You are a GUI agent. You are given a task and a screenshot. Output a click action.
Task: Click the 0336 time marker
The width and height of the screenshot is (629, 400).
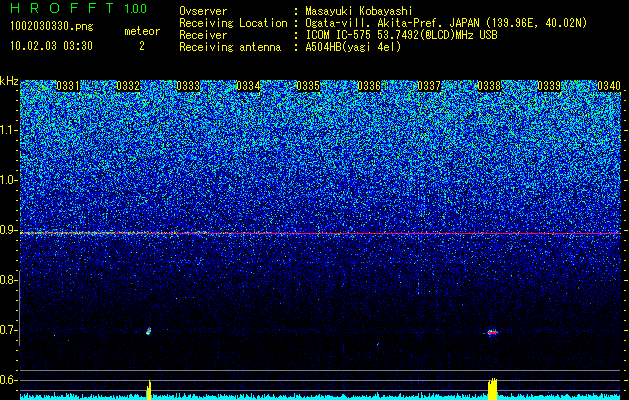point(369,86)
